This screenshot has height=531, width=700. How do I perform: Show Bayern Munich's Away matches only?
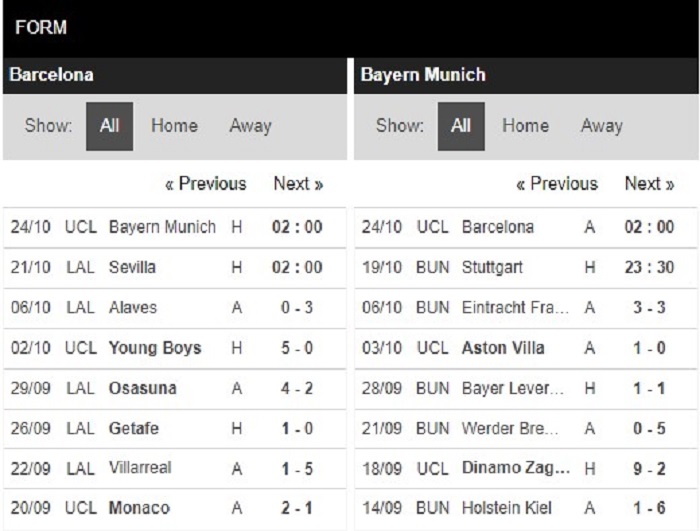(x=602, y=126)
